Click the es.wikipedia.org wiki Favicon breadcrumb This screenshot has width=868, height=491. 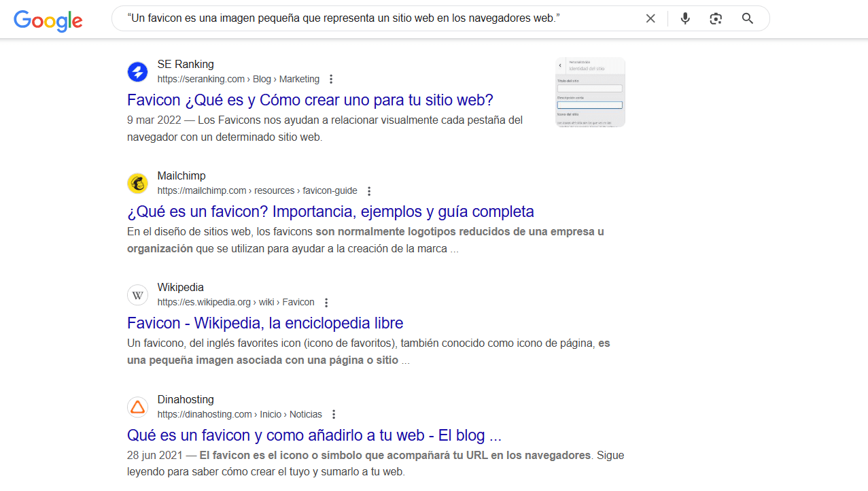pos(236,303)
